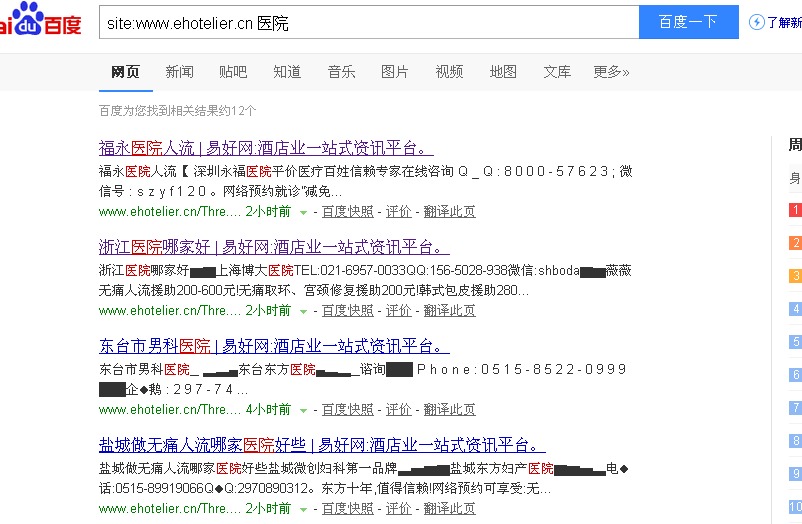Click 翻译此页 for 东台市男科医院 result

pyautogui.click(x=450, y=409)
